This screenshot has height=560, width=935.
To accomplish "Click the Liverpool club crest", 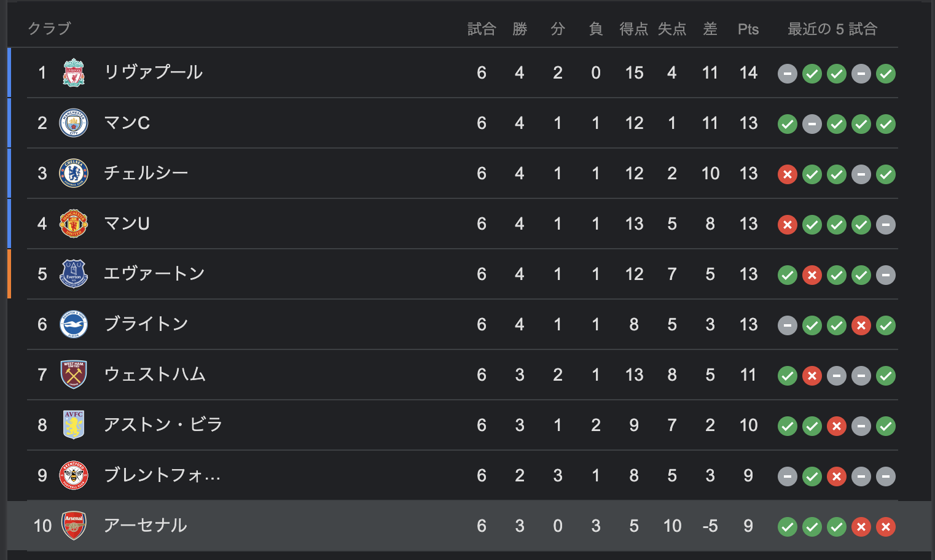I will [x=74, y=72].
